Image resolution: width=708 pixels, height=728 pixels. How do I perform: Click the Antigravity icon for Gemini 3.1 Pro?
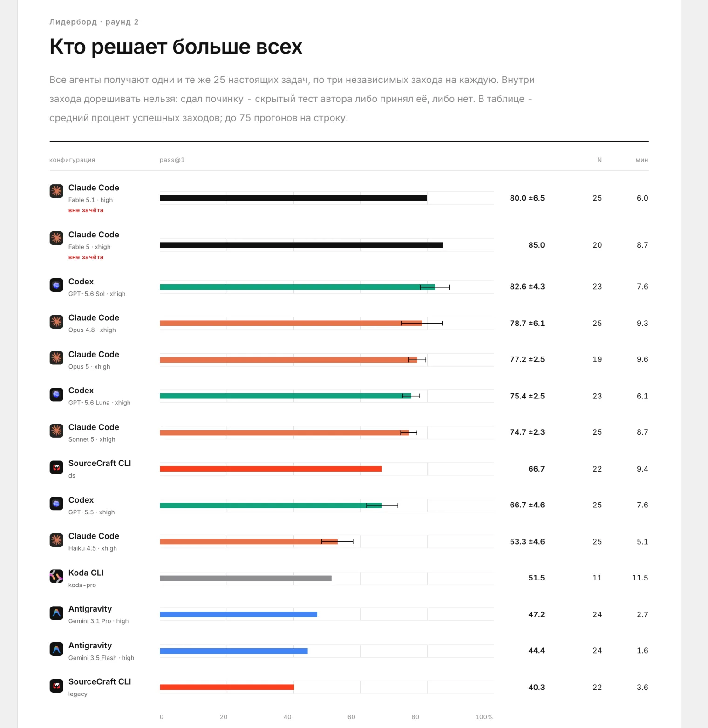56,613
